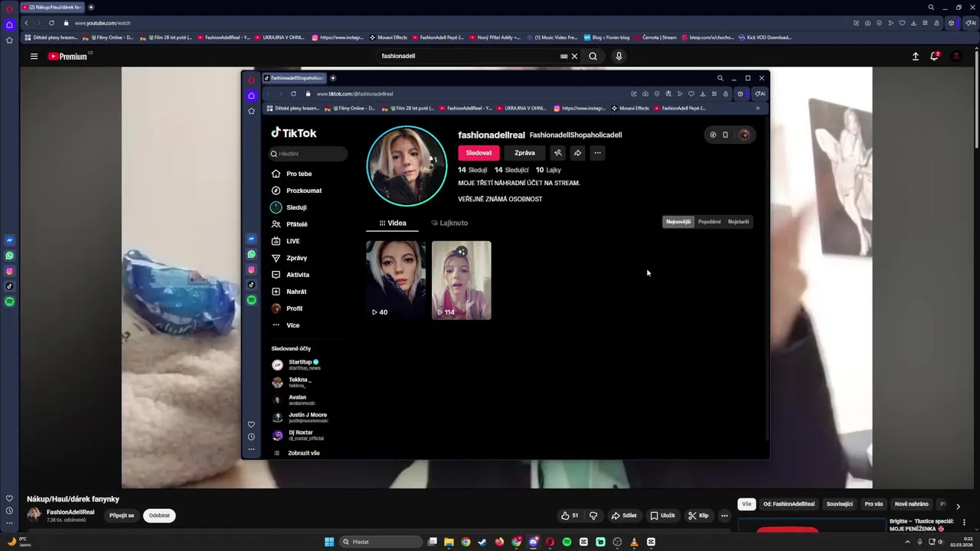The width and height of the screenshot is (980, 551).
Task: Sort videos by Nejnovější
Action: [x=678, y=222]
